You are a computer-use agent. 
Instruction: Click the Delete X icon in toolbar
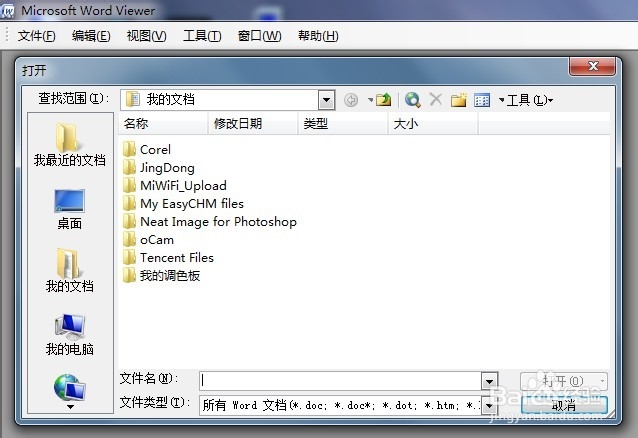pos(436,99)
